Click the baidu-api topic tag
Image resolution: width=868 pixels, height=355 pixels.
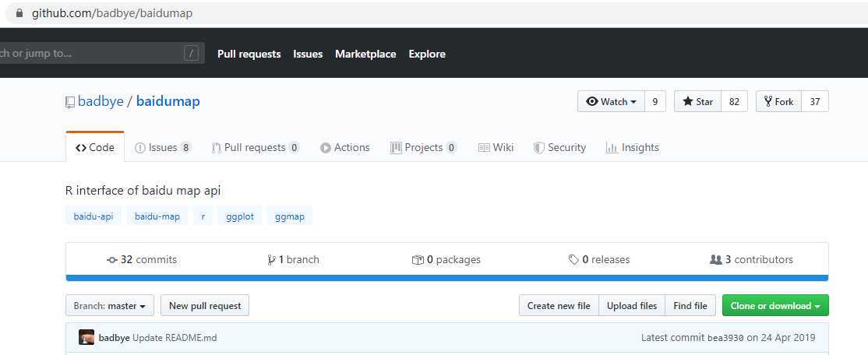pos(94,216)
